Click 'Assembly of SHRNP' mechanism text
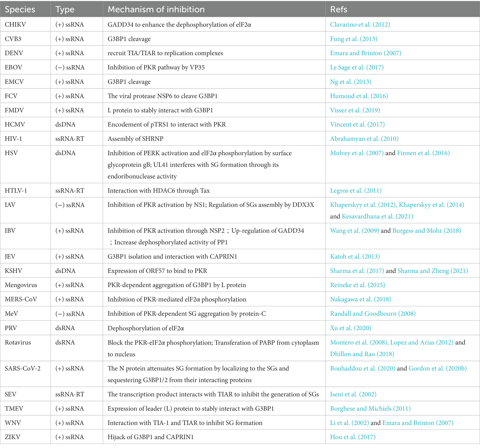480x448 pixels. (135, 139)
